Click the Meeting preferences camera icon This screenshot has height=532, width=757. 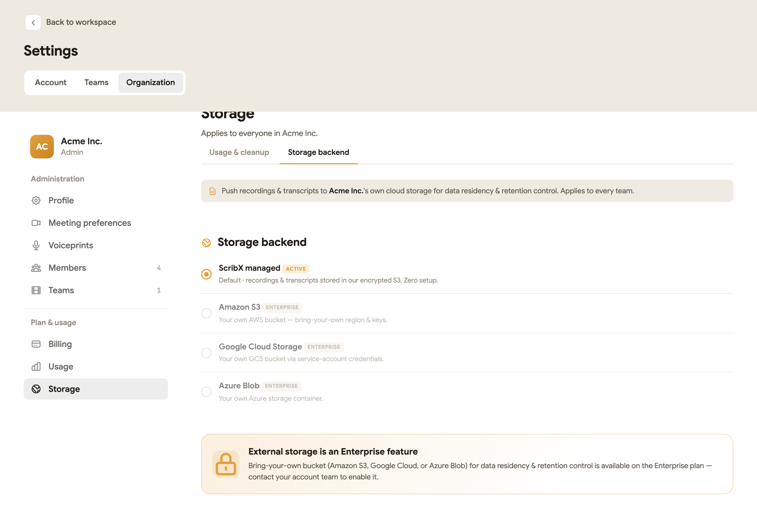[36, 223]
